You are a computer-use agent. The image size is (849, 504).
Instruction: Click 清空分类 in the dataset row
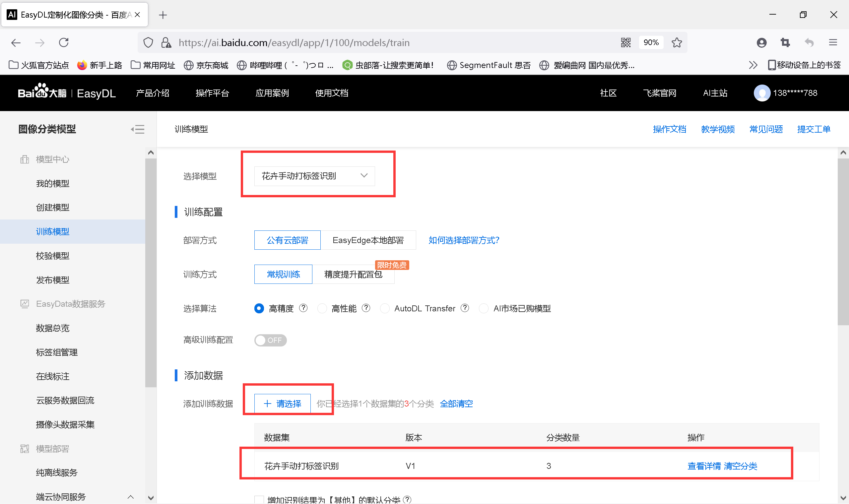coord(740,466)
